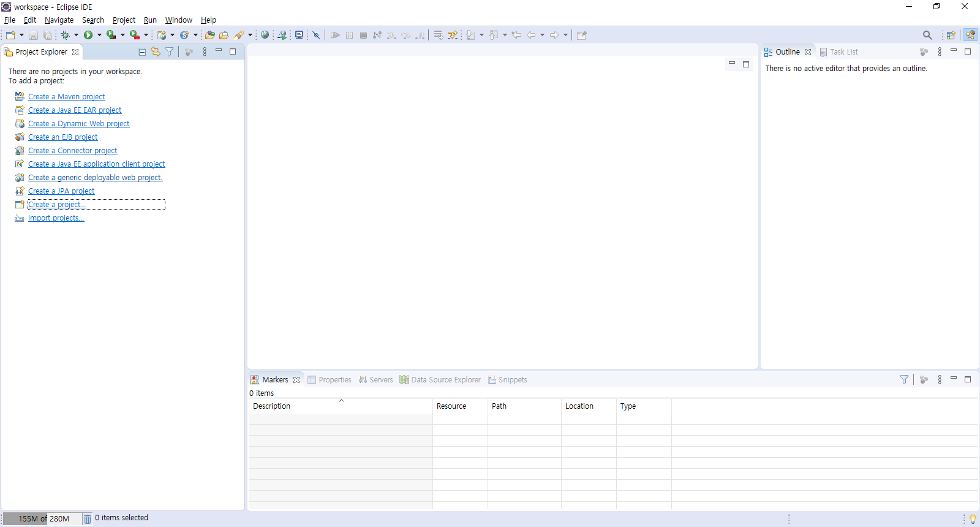This screenshot has width=980, height=527.
Task: Expand the New wizard dropdown arrow
Action: point(21,35)
